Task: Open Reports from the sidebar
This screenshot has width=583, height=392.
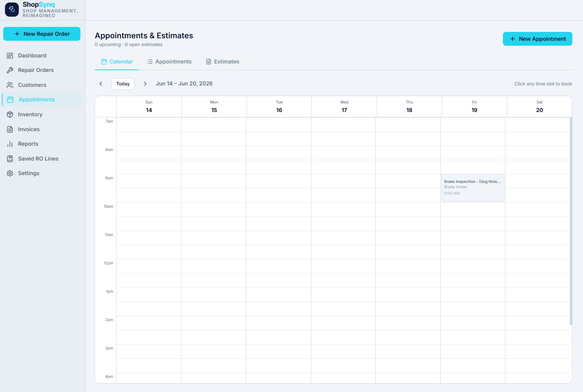Action: [42, 144]
